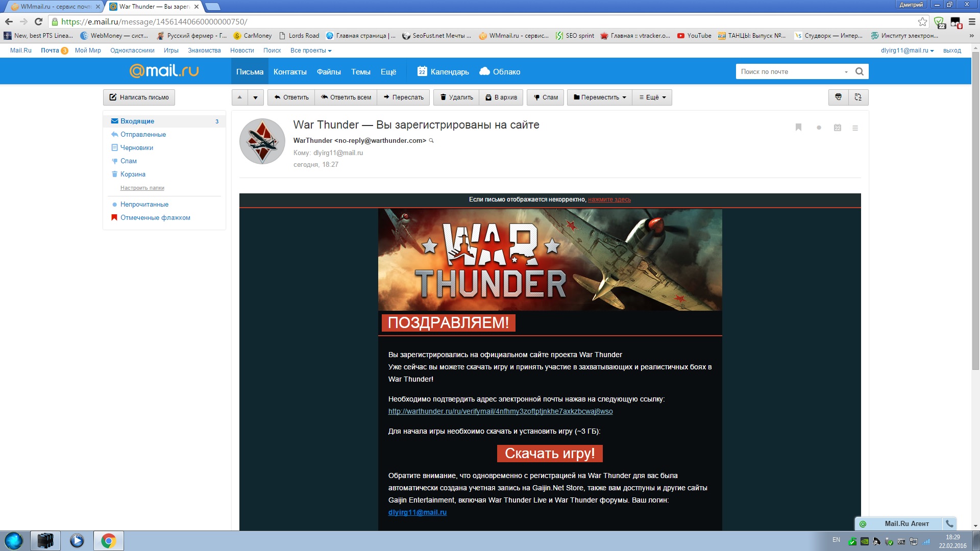Image resolution: width=980 pixels, height=551 pixels.
Task: Click the phone icon in Mail.Ru Agent
Action: 949,523
